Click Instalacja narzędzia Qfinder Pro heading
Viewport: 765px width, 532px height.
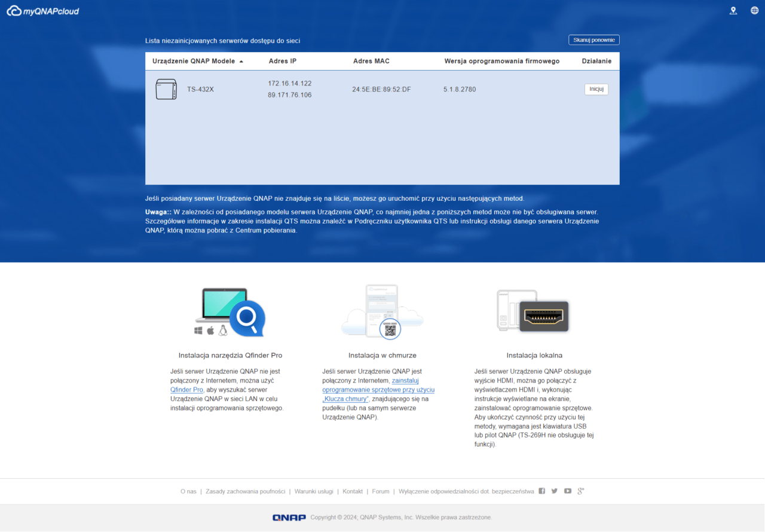230,355
